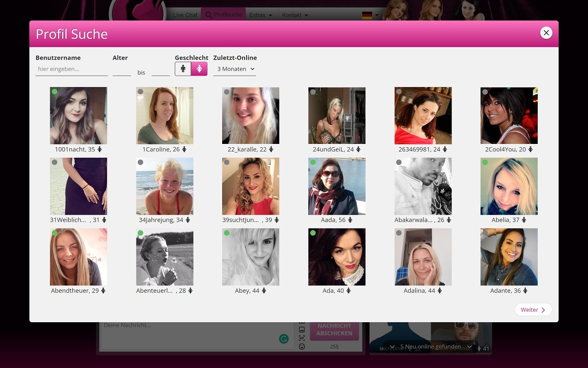
Task: Open the Profilsuche tab in the navigation bar
Action: click(x=224, y=15)
